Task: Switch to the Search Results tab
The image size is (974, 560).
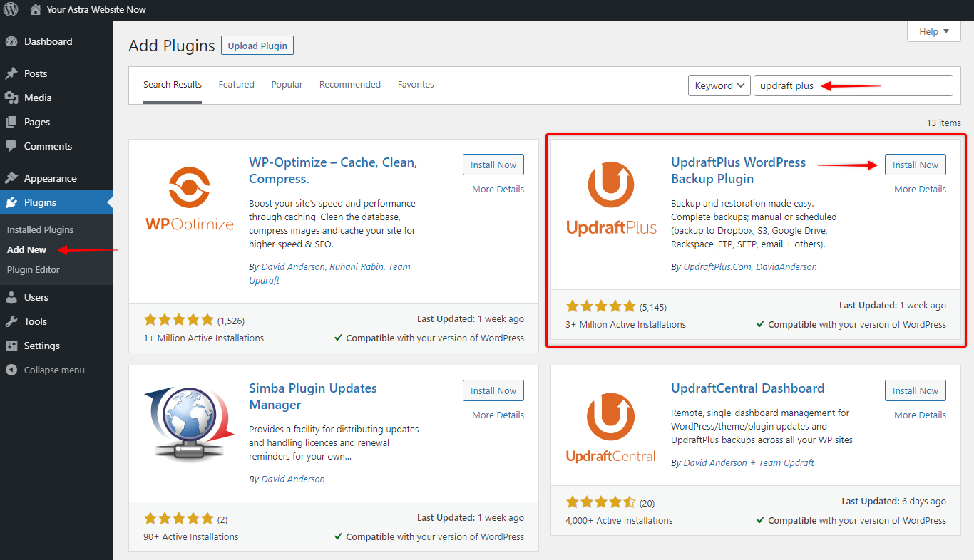Action: click(173, 84)
